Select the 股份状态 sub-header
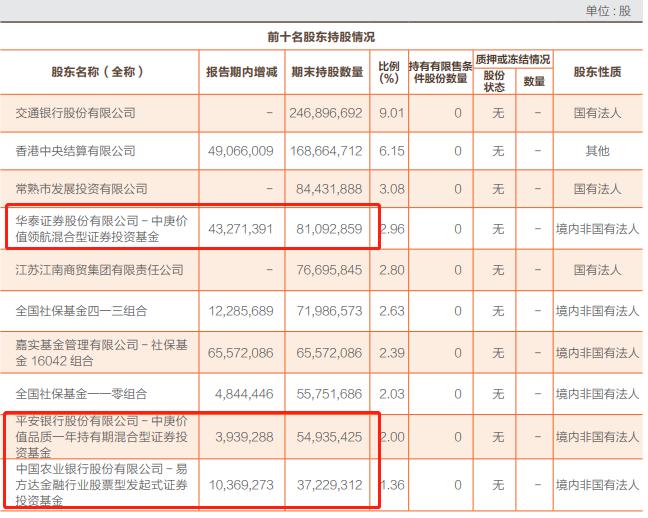 click(494, 81)
